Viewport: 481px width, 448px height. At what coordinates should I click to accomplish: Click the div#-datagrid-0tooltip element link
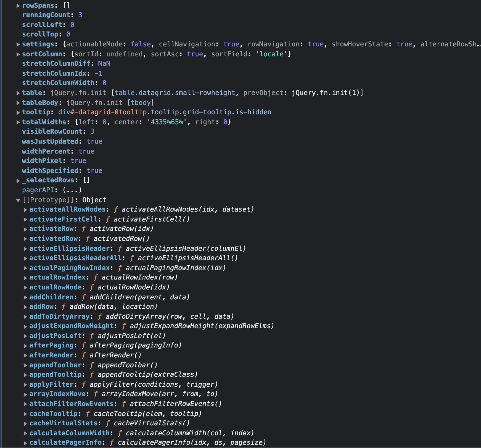pos(165,112)
